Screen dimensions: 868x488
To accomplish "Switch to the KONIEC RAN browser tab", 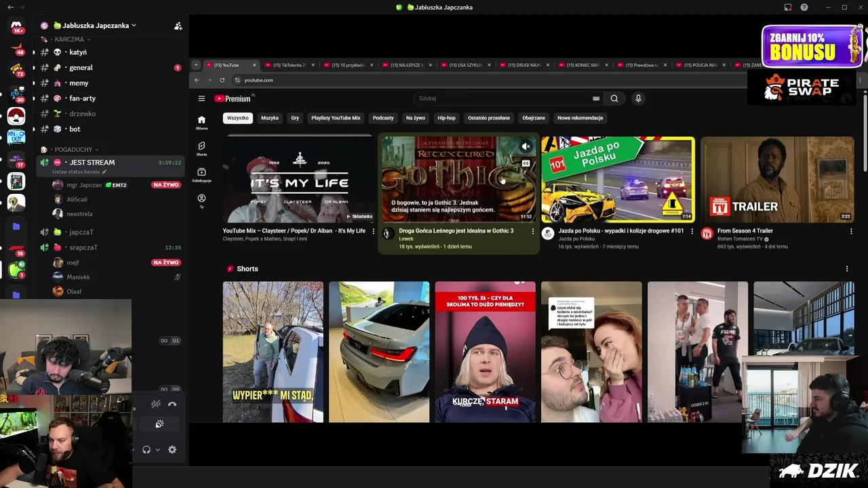I will coord(583,65).
